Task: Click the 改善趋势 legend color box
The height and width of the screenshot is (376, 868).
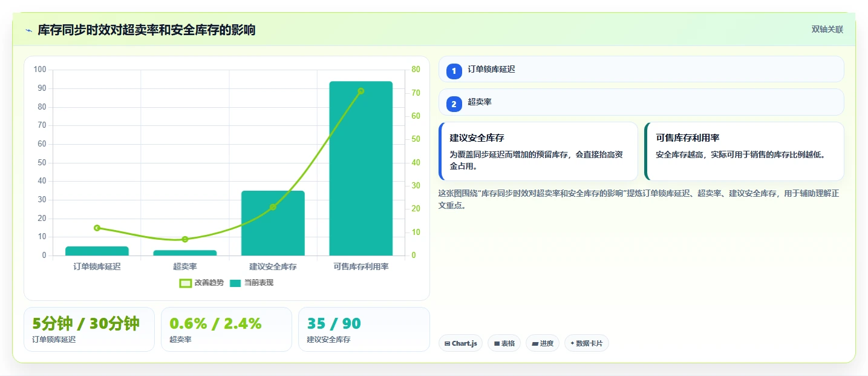Action: 186,283
